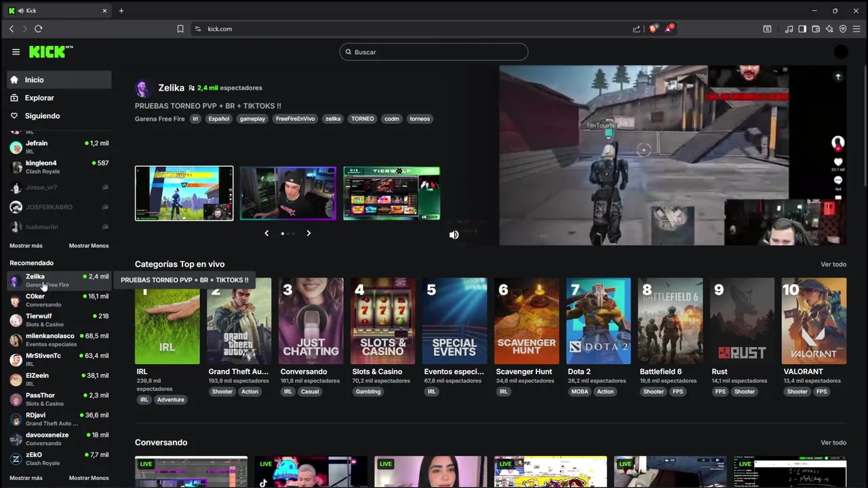Open Battlefield 6 category card
The width and height of the screenshot is (868, 488).
click(671, 321)
